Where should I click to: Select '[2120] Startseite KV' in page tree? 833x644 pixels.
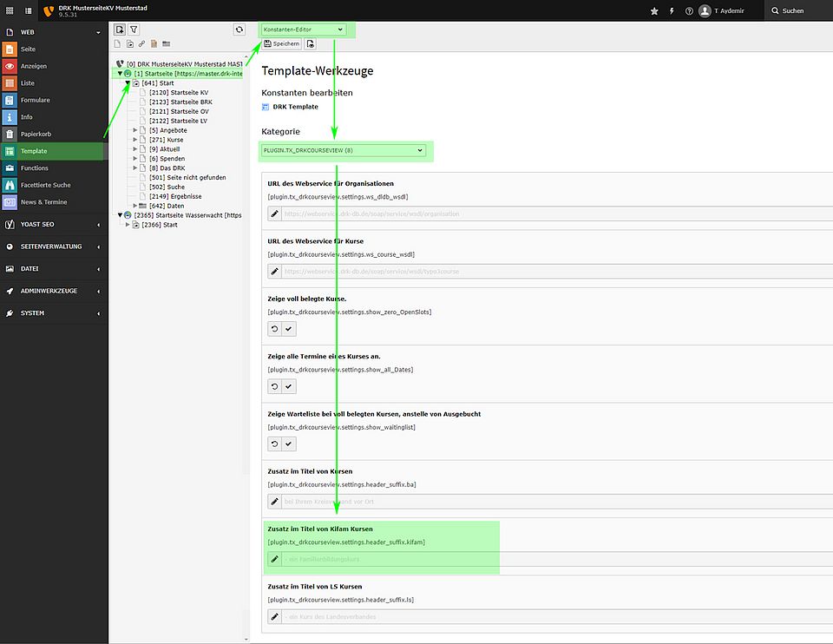pos(179,93)
